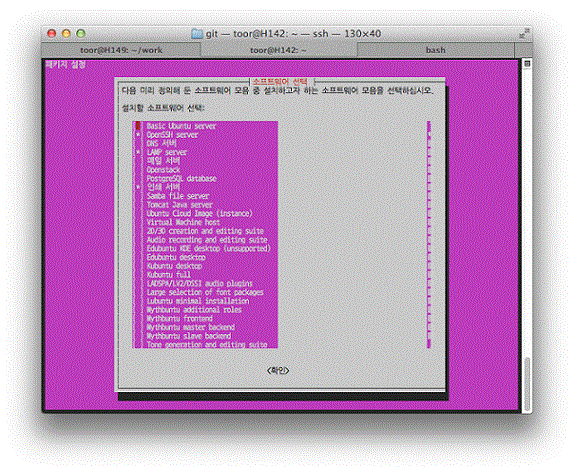Select Audio recording and editing suite
The width and height of the screenshot is (574, 471).
[x=207, y=240]
